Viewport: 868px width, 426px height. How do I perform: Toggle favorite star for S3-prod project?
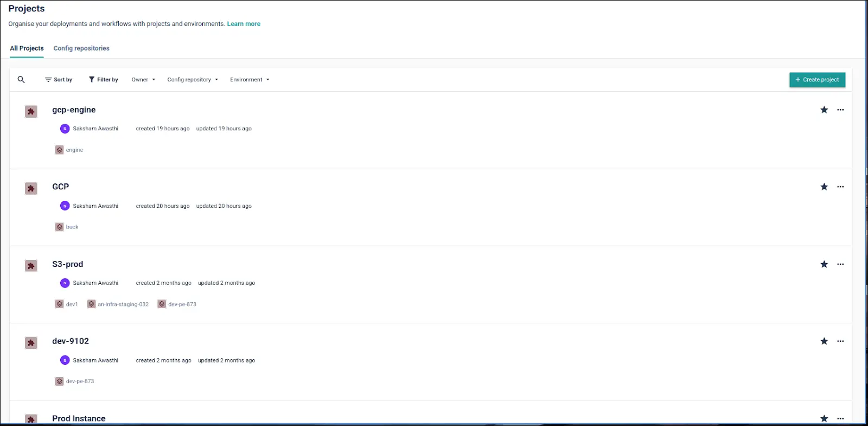coord(824,264)
